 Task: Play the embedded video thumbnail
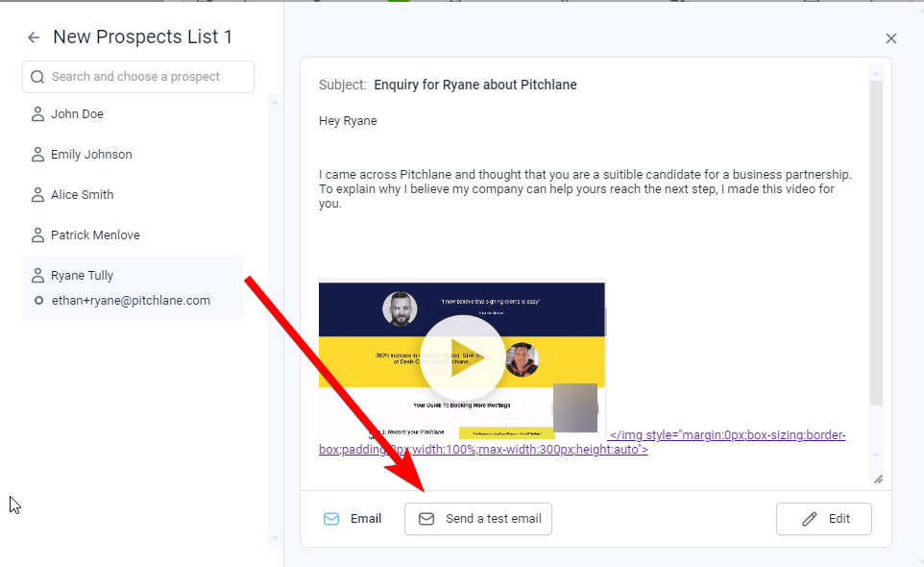pyautogui.click(x=462, y=357)
